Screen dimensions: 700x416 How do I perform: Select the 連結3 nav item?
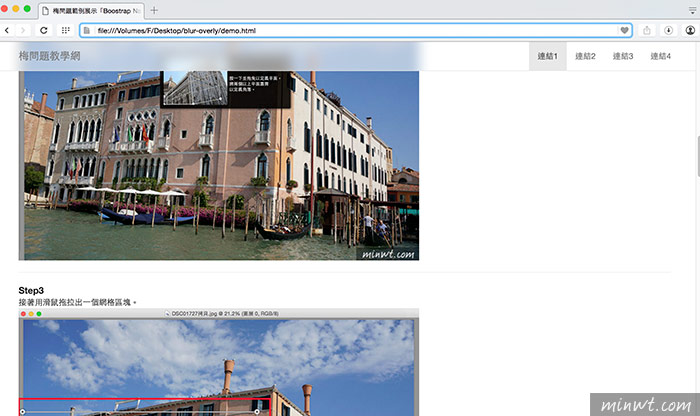[x=623, y=56]
